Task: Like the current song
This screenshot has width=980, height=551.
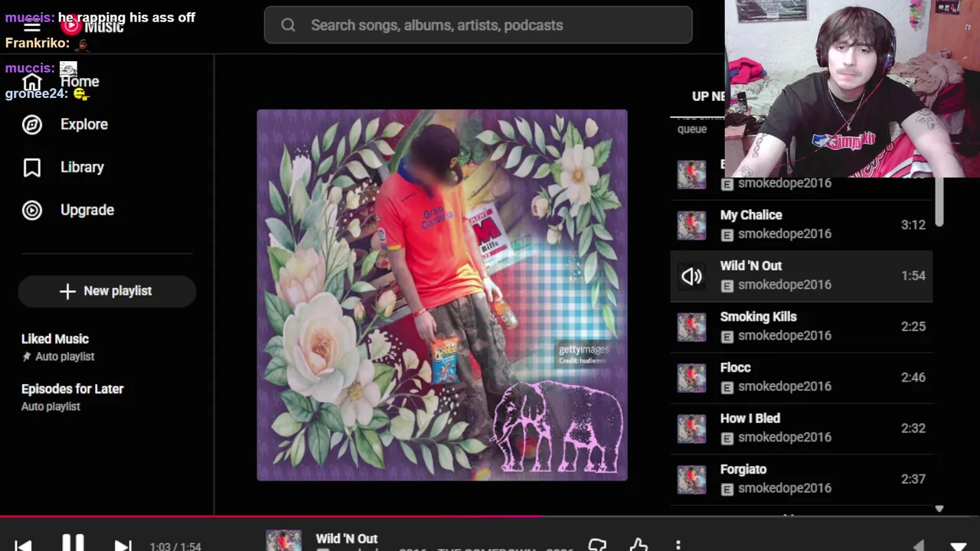Action: tap(639, 545)
